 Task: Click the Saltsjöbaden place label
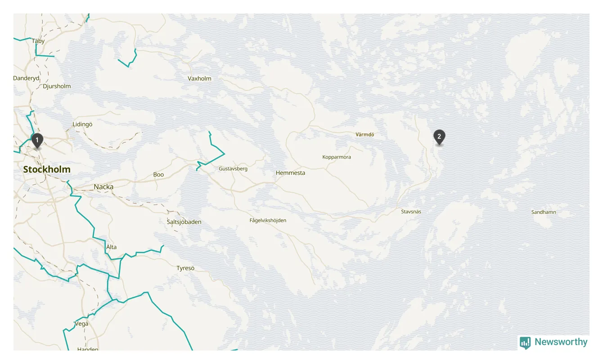pyautogui.click(x=184, y=222)
